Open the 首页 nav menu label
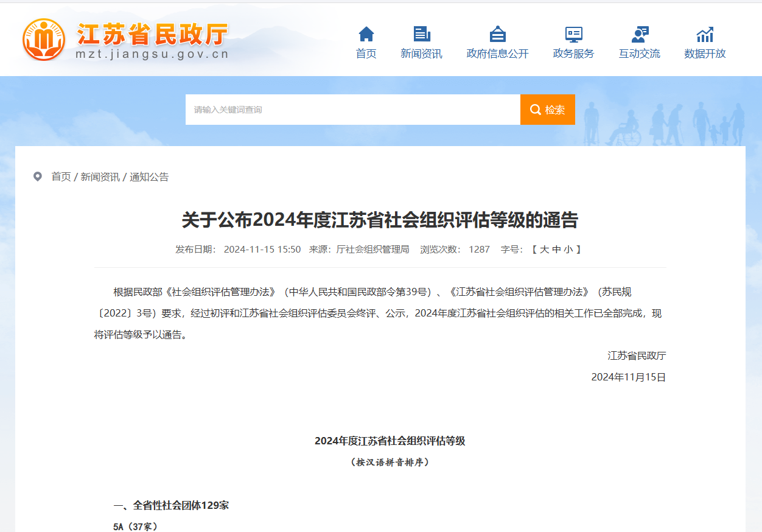Viewport: 762px width, 532px height. [x=366, y=54]
